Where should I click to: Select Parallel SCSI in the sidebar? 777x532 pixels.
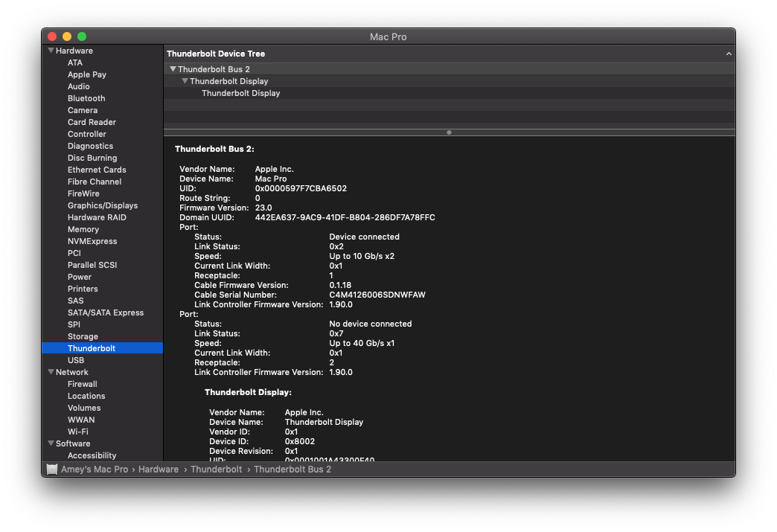[93, 265]
